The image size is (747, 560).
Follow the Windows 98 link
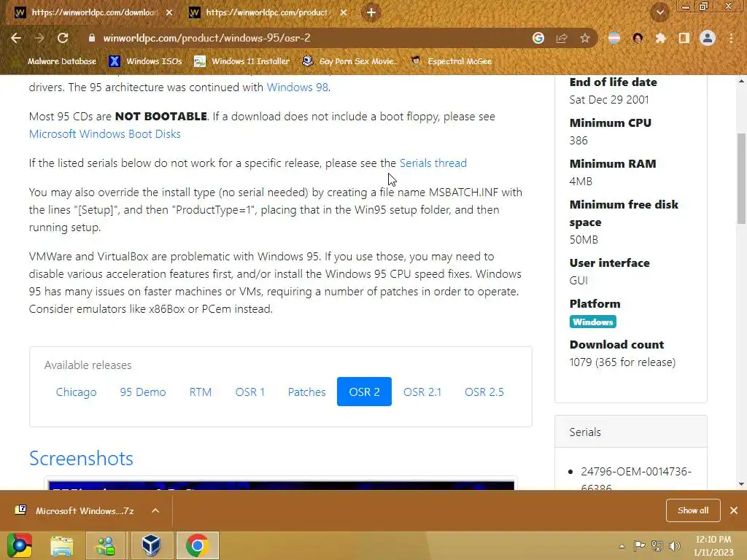pyautogui.click(x=298, y=87)
